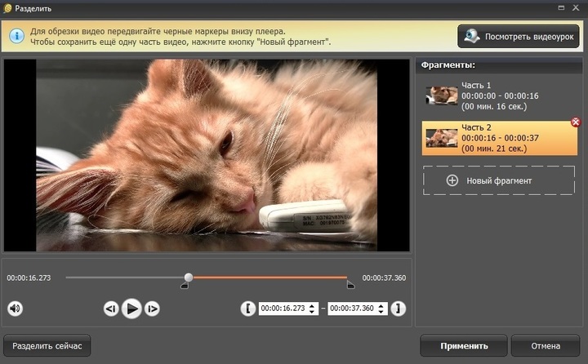Set end marker with right bracket button
The height and width of the screenshot is (364, 588).
click(x=399, y=309)
